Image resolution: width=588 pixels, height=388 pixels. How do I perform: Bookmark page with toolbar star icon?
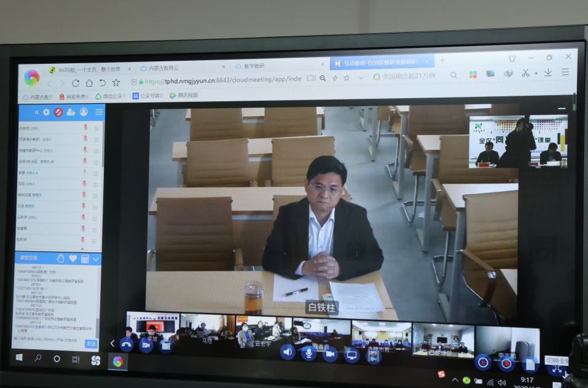[x=116, y=82]
